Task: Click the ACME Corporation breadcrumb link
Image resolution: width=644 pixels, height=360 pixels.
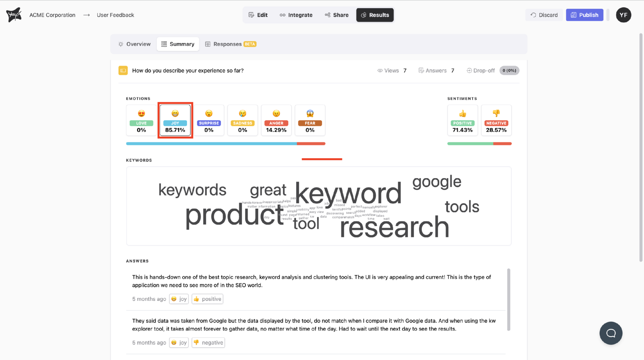Action: click(52, 15)
